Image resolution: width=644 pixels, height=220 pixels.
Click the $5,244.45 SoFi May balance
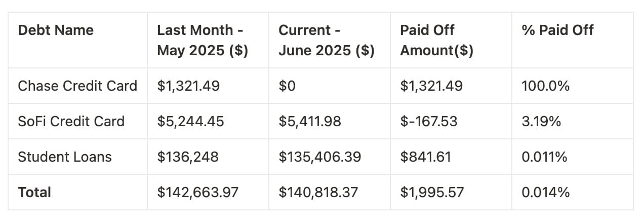(x=190, y=122)
